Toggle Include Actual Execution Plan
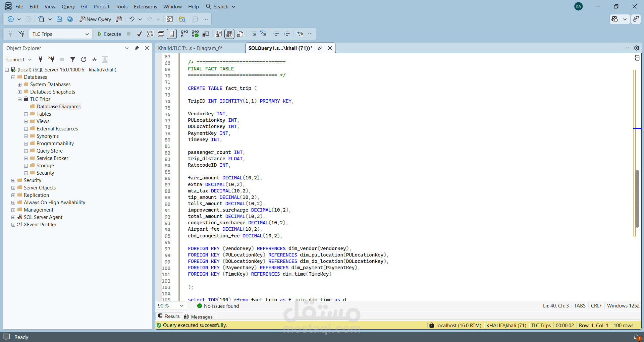This screenshot has width=644, height=342. (x=184, y=34)
